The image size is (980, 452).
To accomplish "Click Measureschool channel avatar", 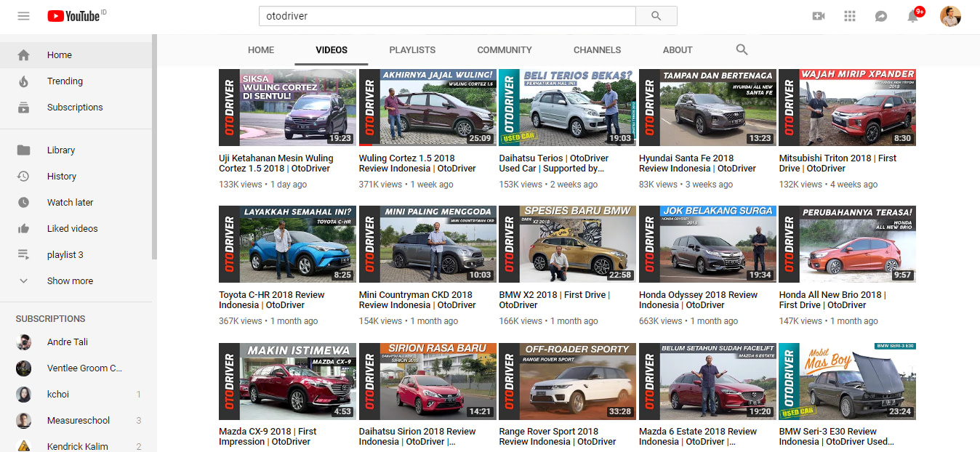I will click(24, 421).
